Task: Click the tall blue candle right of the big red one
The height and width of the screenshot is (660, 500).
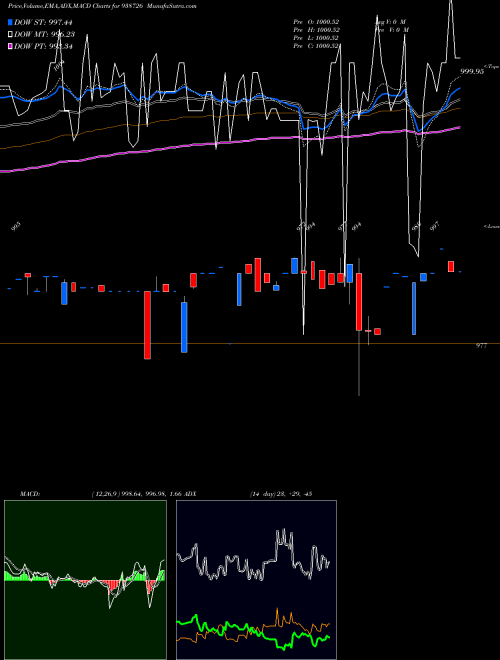Action: tap(184, 327)
